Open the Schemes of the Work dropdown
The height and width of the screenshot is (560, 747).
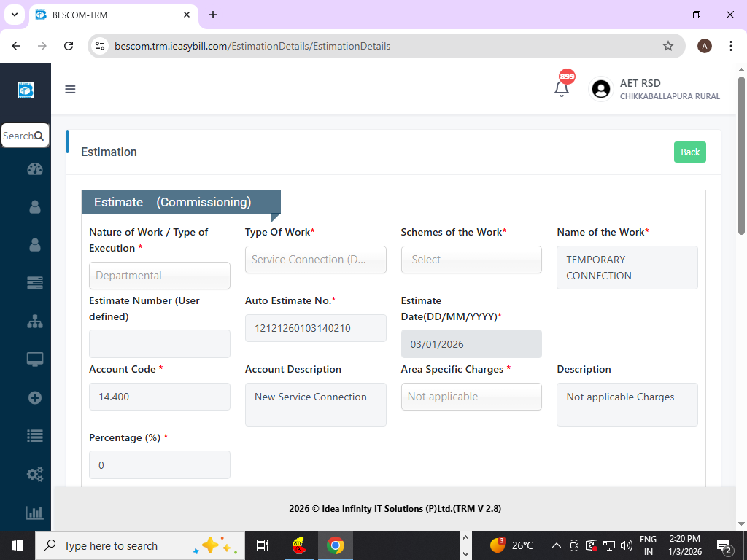tap(471, 260)
